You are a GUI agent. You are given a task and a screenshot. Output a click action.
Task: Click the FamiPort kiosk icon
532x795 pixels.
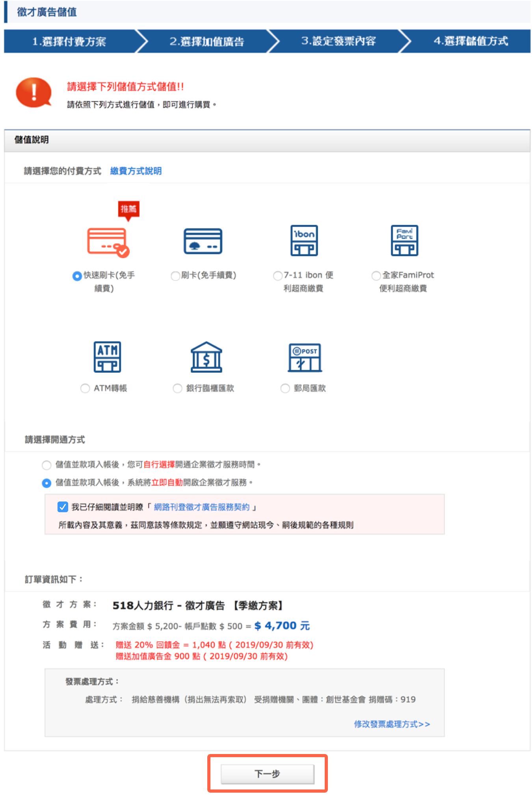(x=404, y=240)
